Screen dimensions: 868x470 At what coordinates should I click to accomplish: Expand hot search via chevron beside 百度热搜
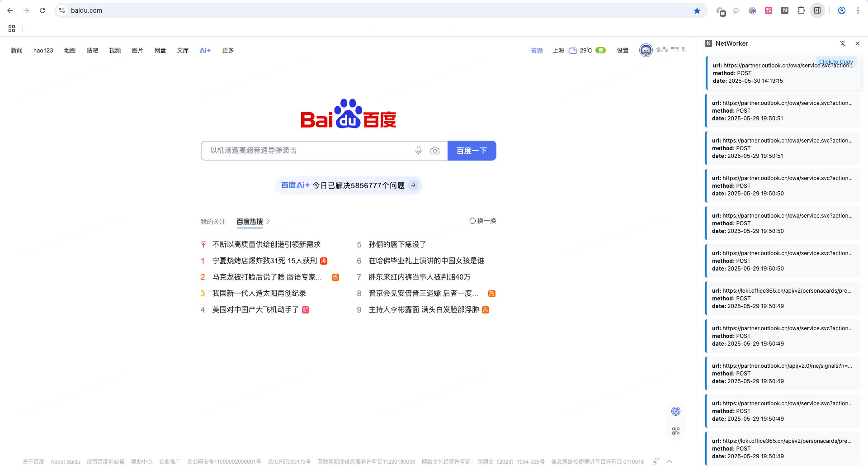pyautogui.click(x=268, y=222)
